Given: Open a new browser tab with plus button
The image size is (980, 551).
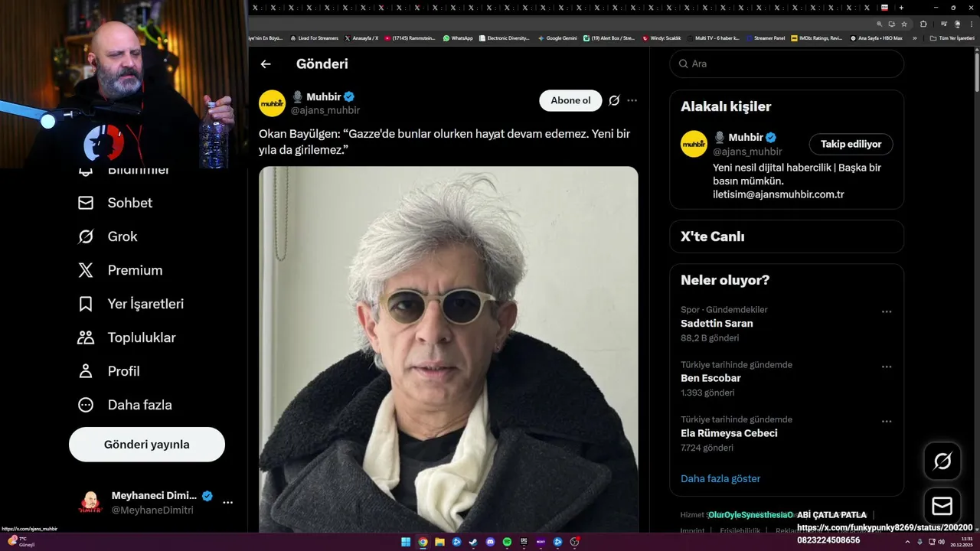Looking at the screenshot, I should point(901,8).
